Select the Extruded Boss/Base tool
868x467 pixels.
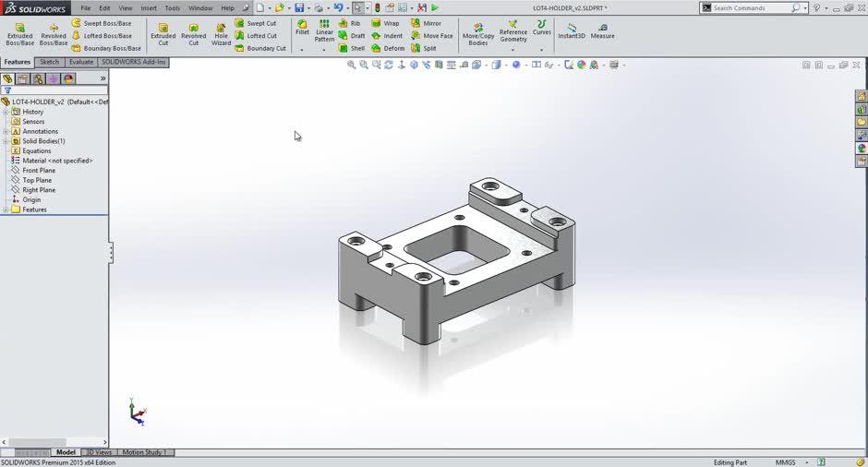pos(19,34)
